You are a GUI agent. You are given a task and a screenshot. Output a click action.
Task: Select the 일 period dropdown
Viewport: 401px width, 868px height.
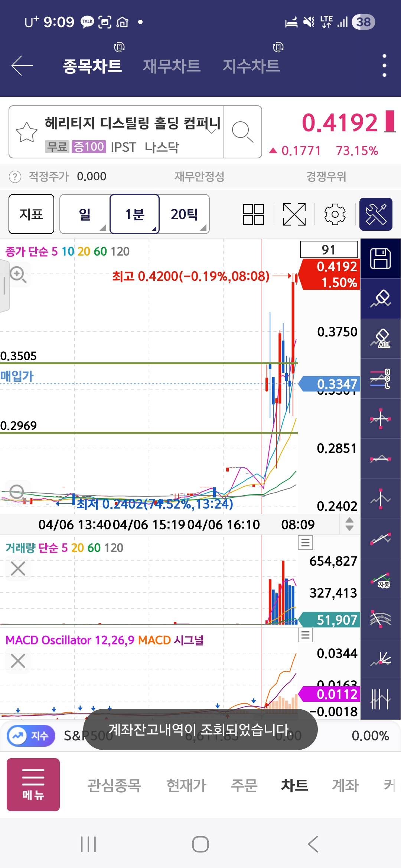[x=85, y=214]
